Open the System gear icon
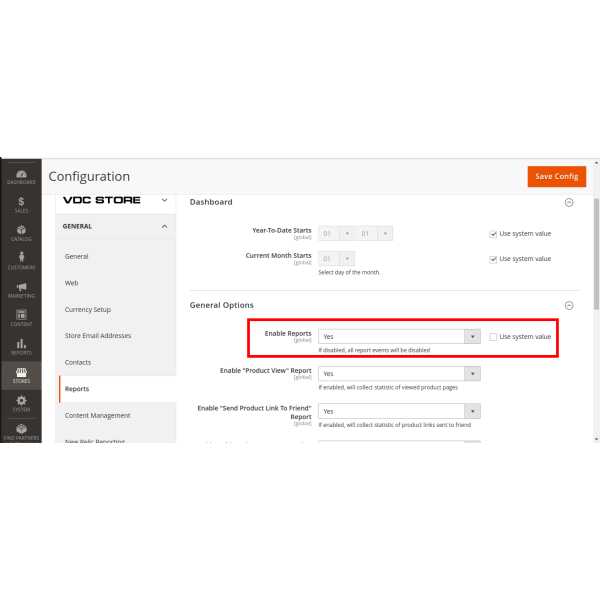This screenshot has width=600, height=600. 20,403
